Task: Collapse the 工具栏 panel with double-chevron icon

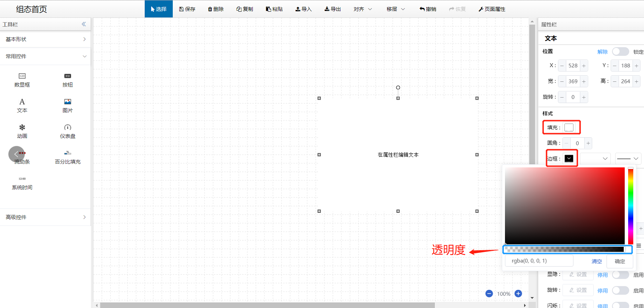Action: (84, 24)
